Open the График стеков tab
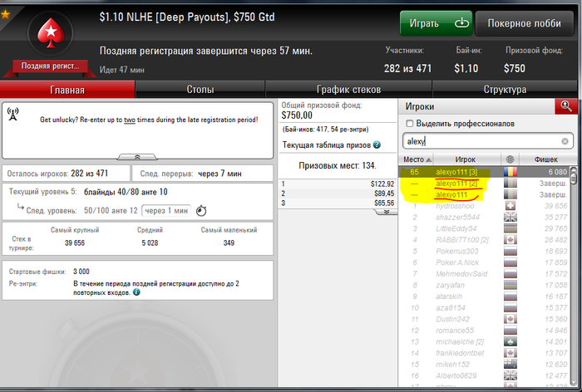 coord(348,90)
